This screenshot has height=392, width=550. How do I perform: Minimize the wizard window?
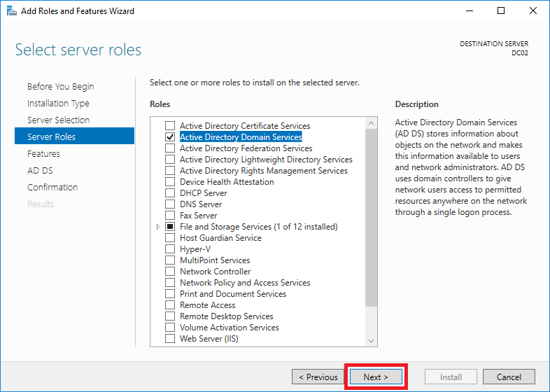(x=470, y=11)
